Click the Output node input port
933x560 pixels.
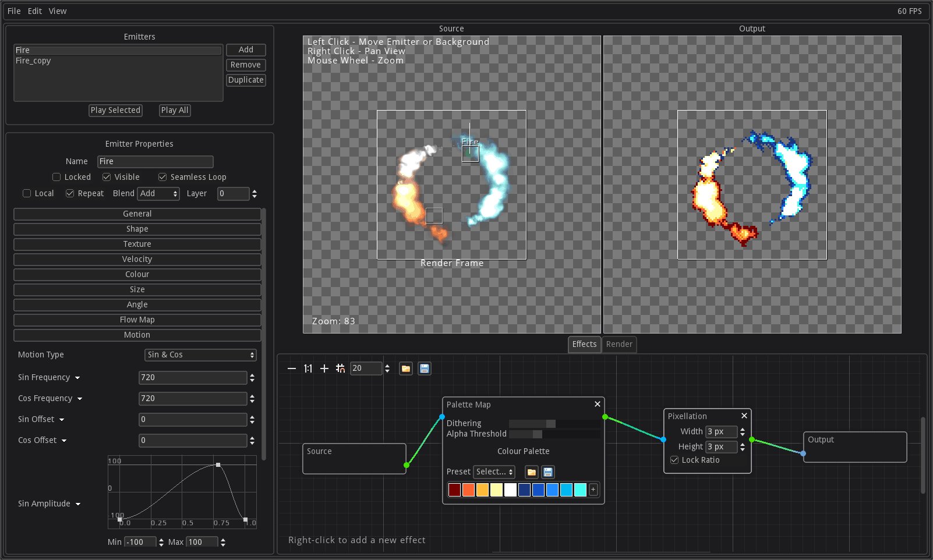803,453
